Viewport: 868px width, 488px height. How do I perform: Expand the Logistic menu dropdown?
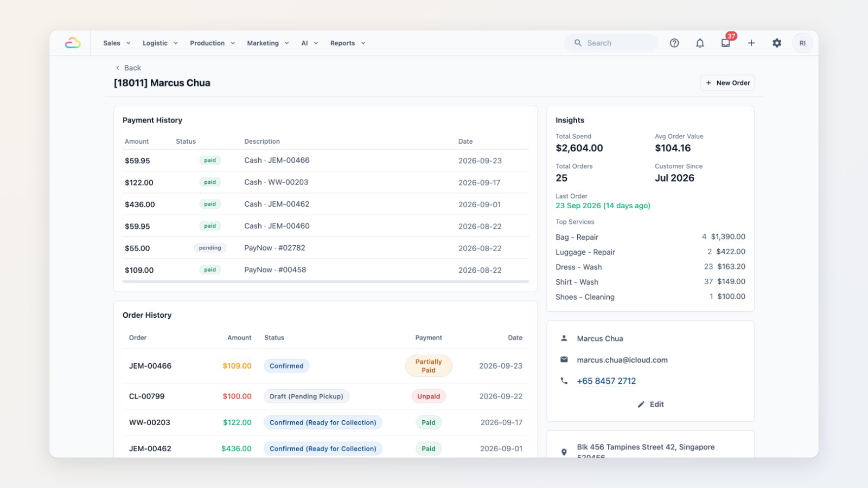click(x=161, y=43)
